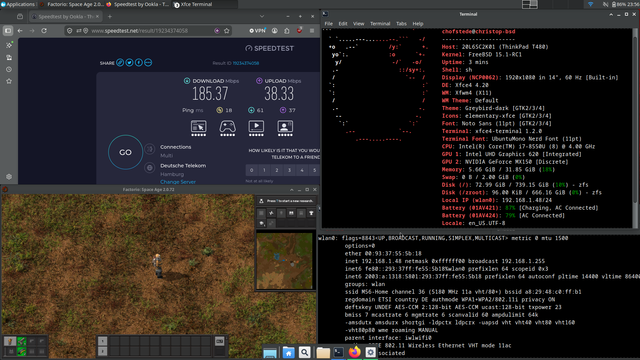Click the Change Server link

click(x=178, y=182)
